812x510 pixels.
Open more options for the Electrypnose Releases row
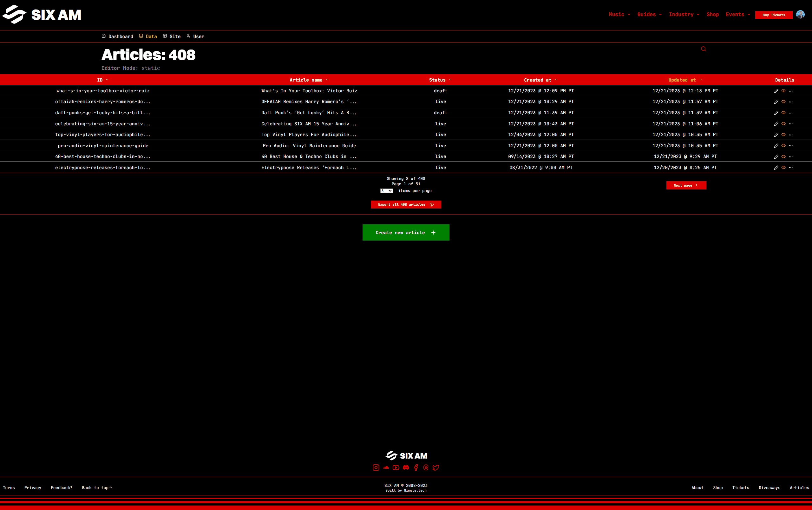791,168
